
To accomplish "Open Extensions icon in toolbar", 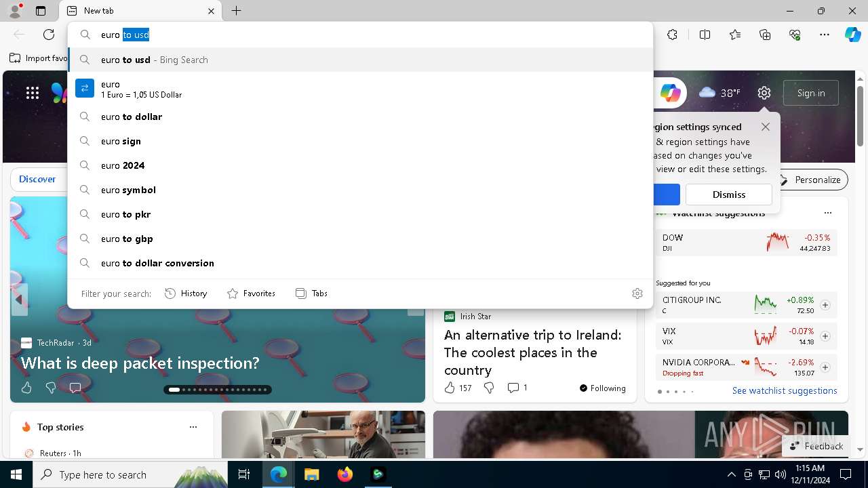I will coord(672,35).
